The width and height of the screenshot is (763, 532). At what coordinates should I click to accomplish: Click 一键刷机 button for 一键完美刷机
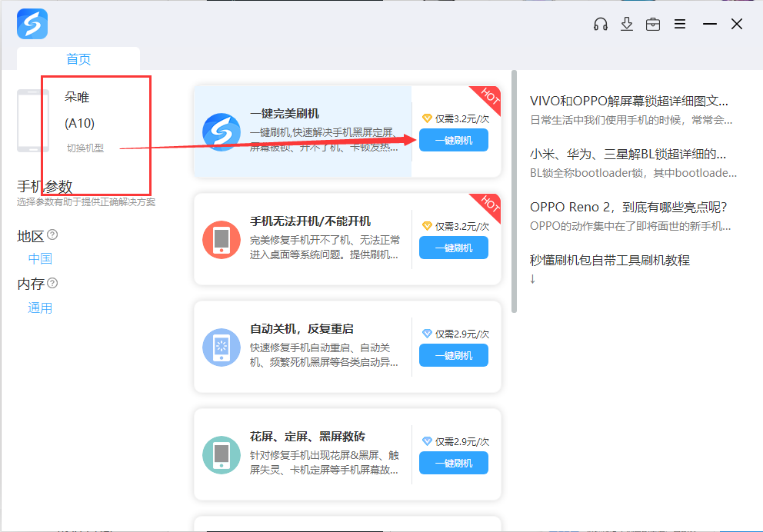click(x=454, y=140)
